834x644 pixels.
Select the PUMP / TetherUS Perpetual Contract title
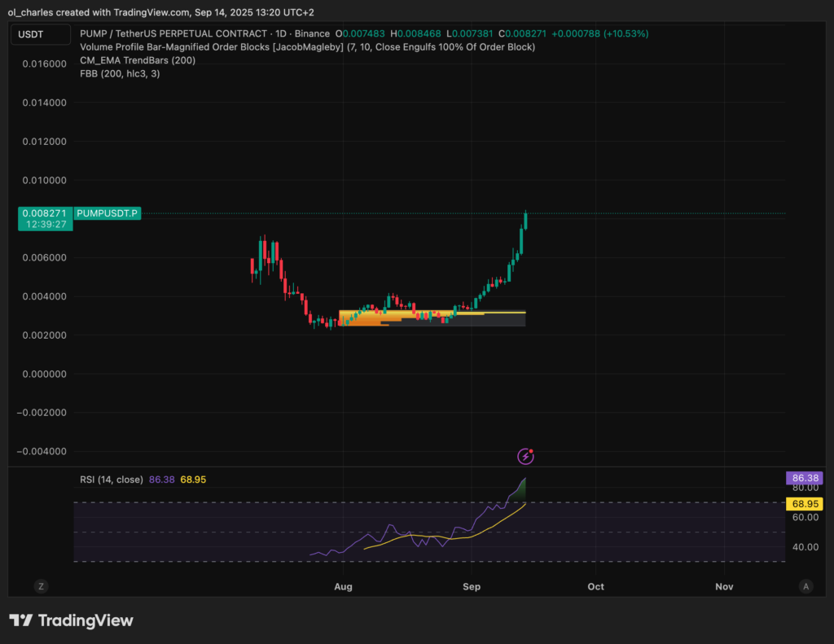tap(204, 34)
